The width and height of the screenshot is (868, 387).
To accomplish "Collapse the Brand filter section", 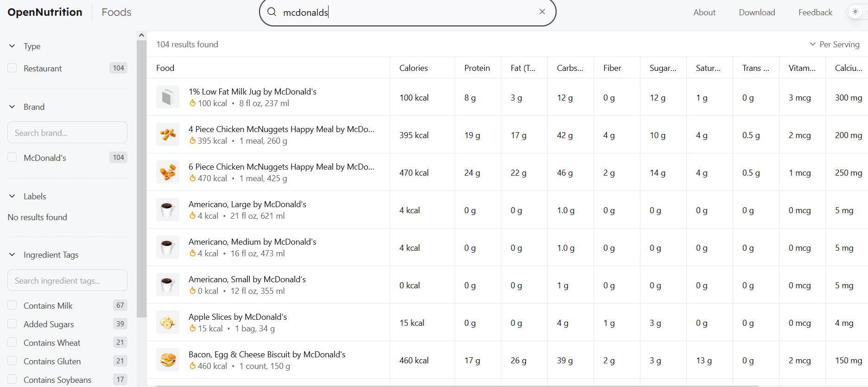I will click(13, 107).
